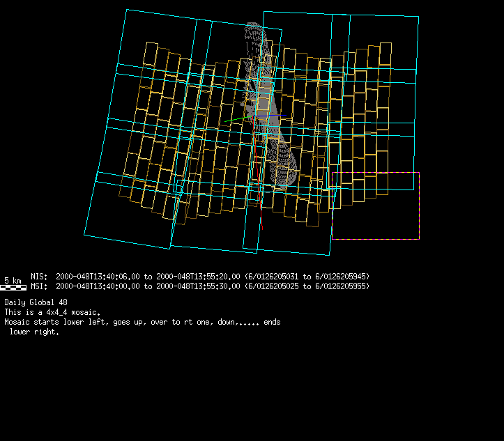The width and height of the screenshot is (504, 441).
Task: Click the NIS frame ID 6/0126205031
Action: click(x=273, y=277)
